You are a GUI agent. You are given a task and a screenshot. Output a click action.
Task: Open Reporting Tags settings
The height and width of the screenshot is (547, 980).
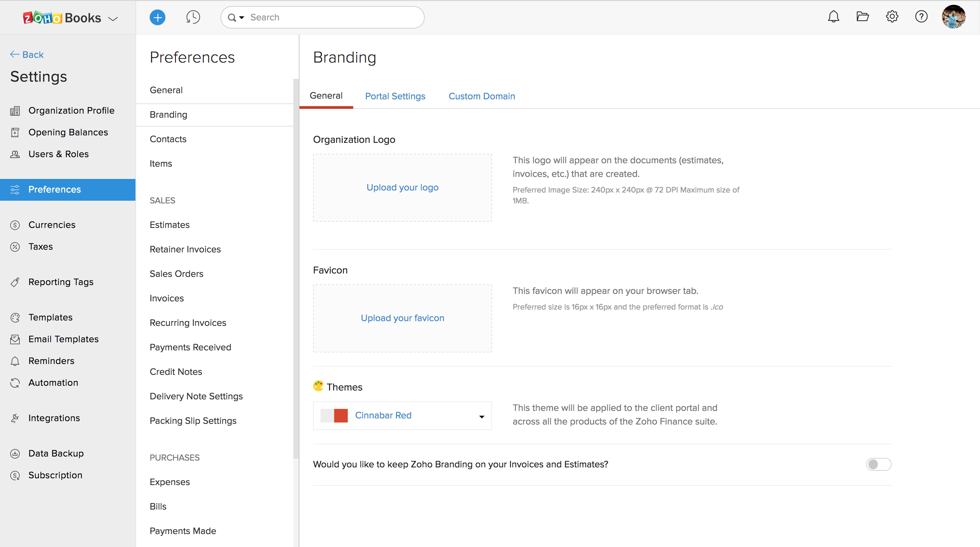(x=61, y=282)
